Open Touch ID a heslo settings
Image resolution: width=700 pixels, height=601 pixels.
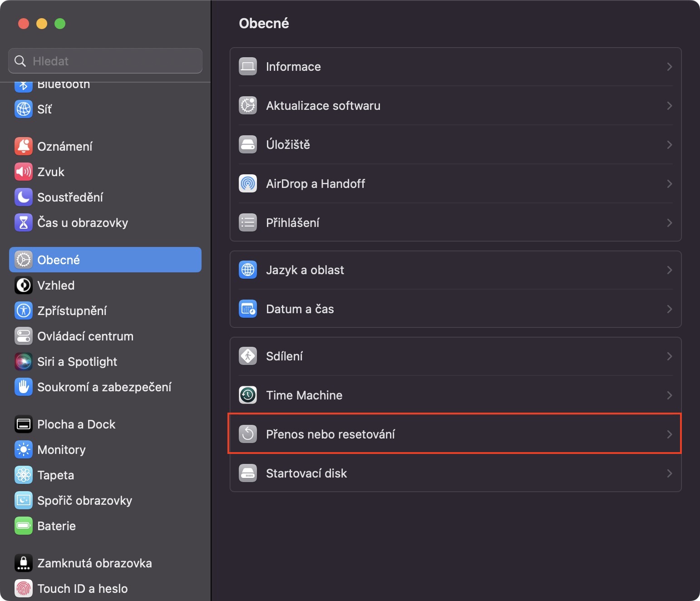(82, 588)
